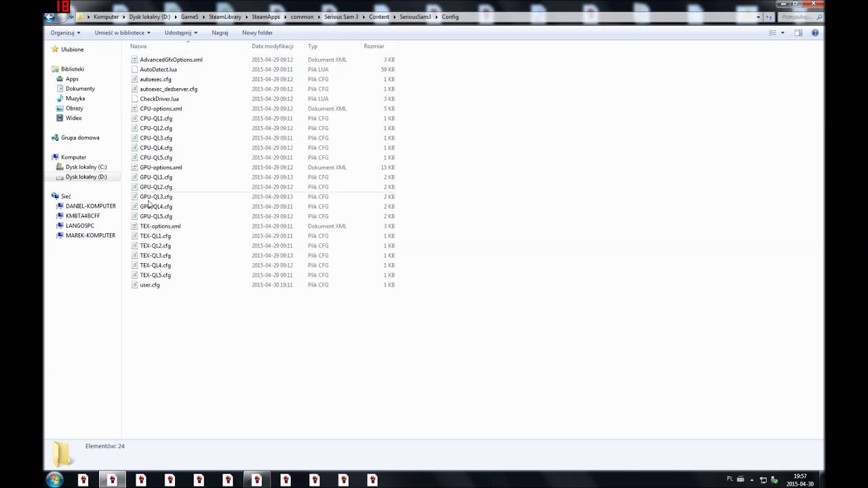Open the Udostępnij dropdown
Viewport: 868px width, 488px height.
(x=181, y=33)
